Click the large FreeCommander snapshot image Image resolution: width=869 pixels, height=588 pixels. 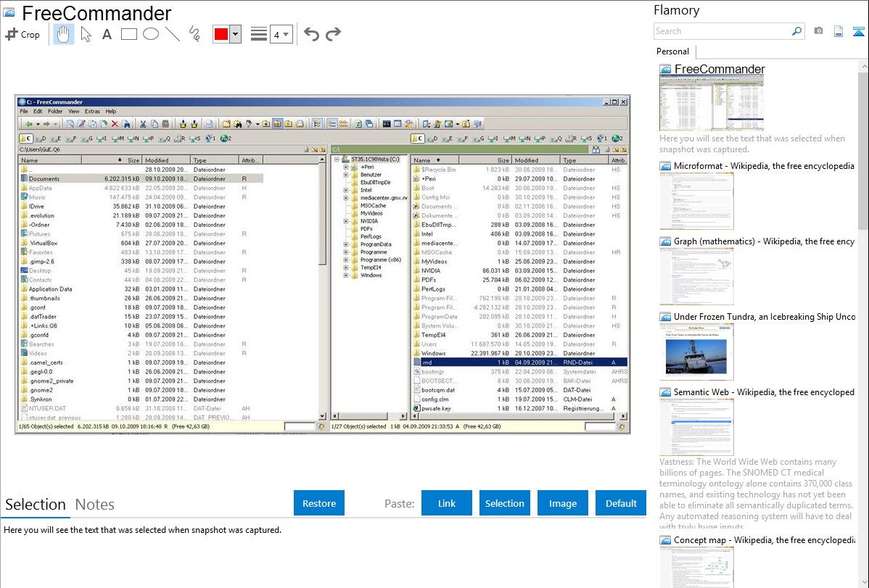click(323, 265)
